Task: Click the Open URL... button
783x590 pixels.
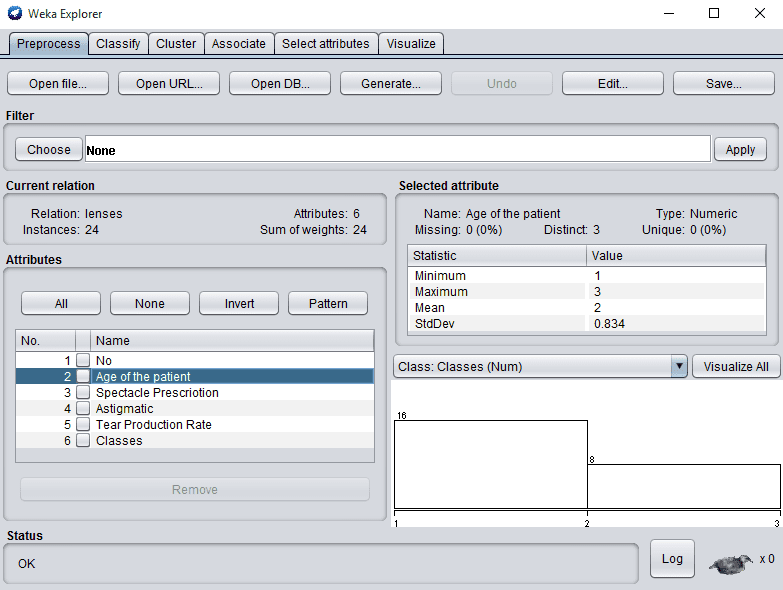Action: (x=169, y=83)
